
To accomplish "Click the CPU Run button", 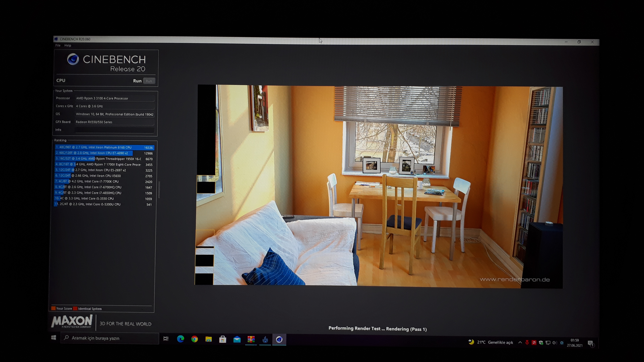I will [149, 81].
